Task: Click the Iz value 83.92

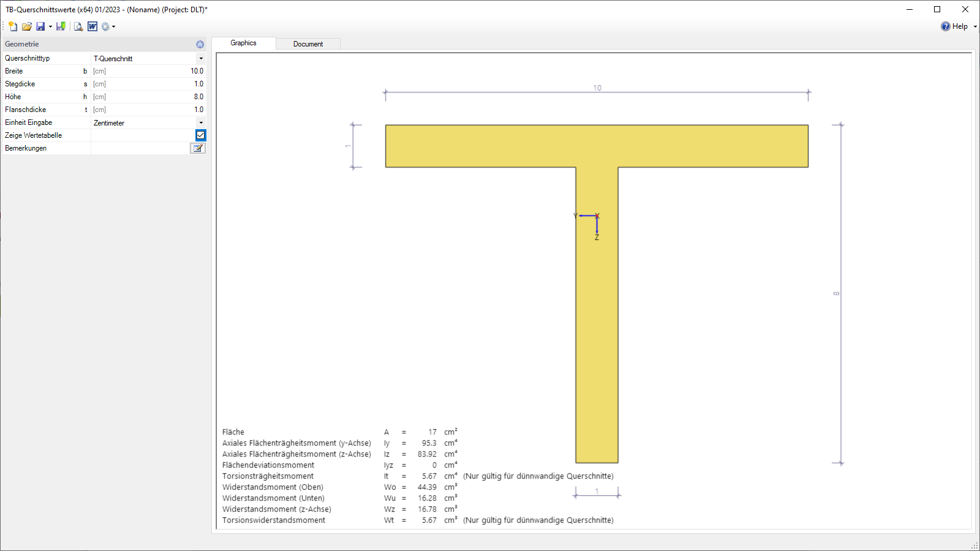Action: 428,454
